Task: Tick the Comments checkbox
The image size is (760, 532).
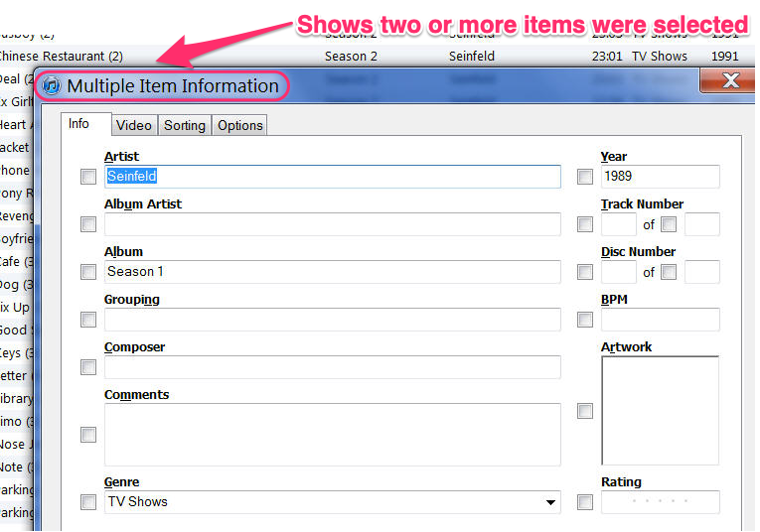Action: click(x=88, y=435)
